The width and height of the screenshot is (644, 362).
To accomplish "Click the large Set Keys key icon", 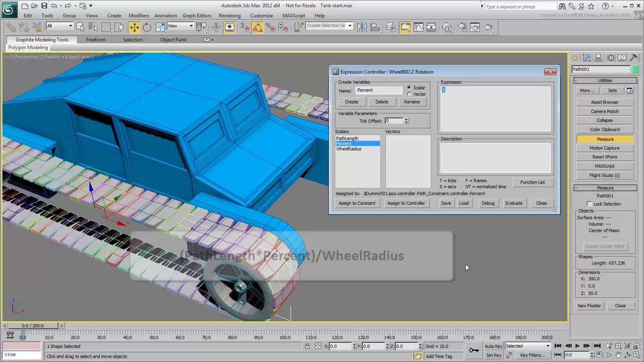I will tap(473, 350).
